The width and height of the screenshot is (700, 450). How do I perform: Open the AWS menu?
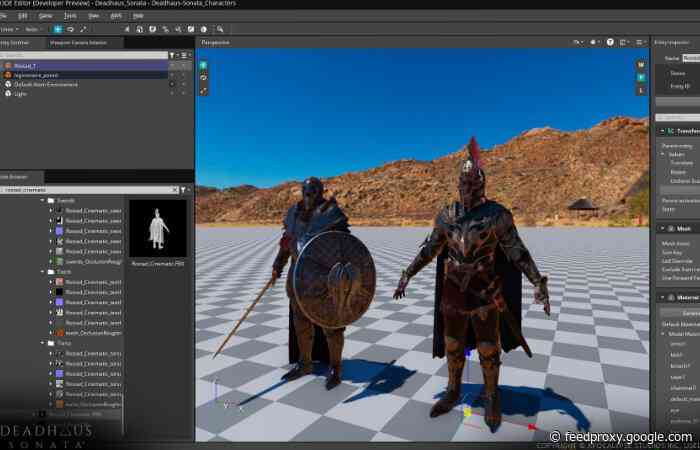pos(116,16)
